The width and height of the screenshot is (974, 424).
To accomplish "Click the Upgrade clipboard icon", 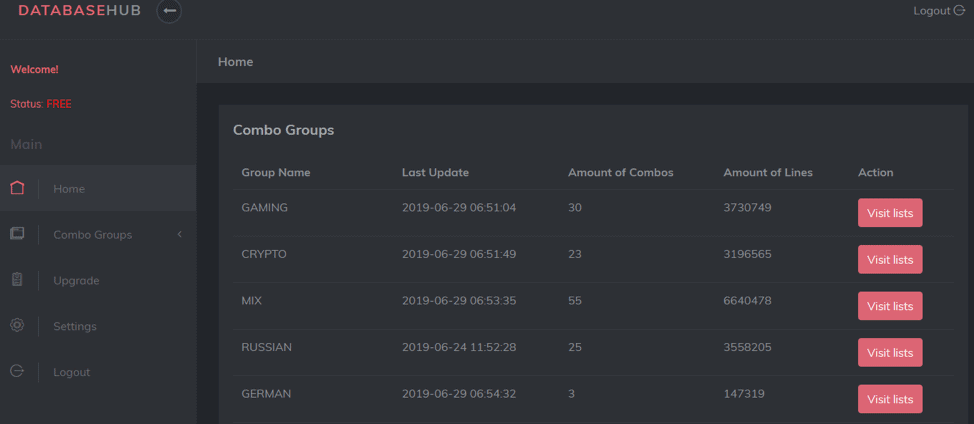I will (17, 280).
